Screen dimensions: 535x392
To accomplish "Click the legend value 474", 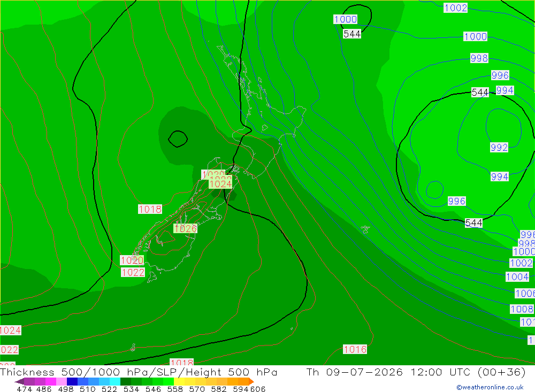I will pos(24,389).
